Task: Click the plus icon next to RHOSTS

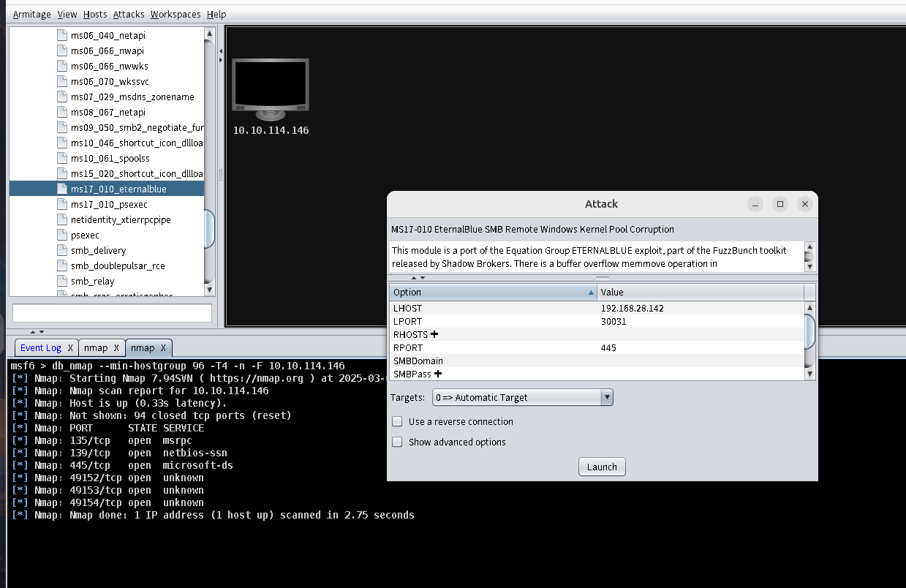Action: pos(434,334)
